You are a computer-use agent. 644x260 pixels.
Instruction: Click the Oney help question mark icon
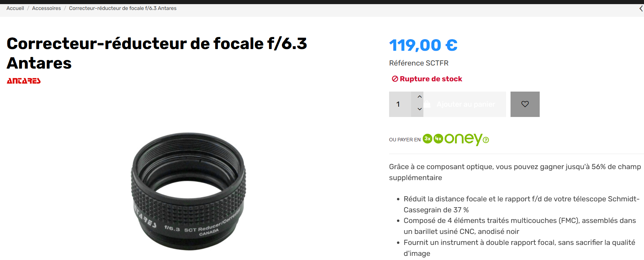(x=486, y=140)
